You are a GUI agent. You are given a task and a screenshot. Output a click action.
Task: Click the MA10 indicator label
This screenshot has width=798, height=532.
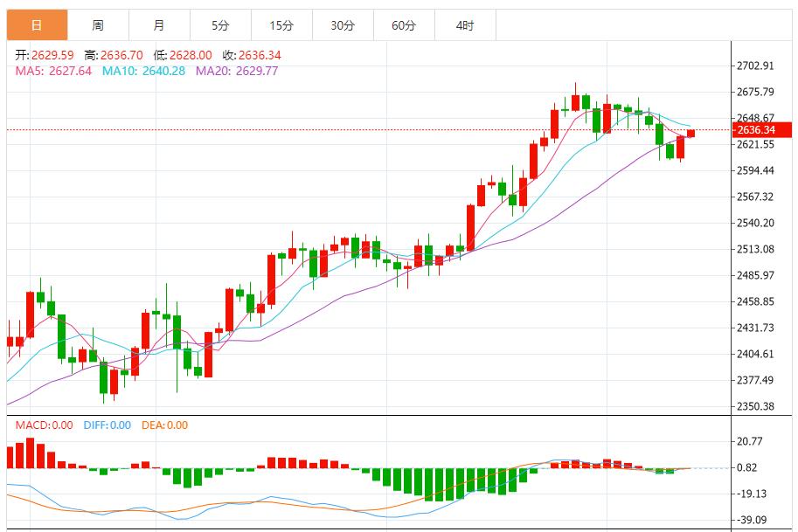click(x=143, y=71)
